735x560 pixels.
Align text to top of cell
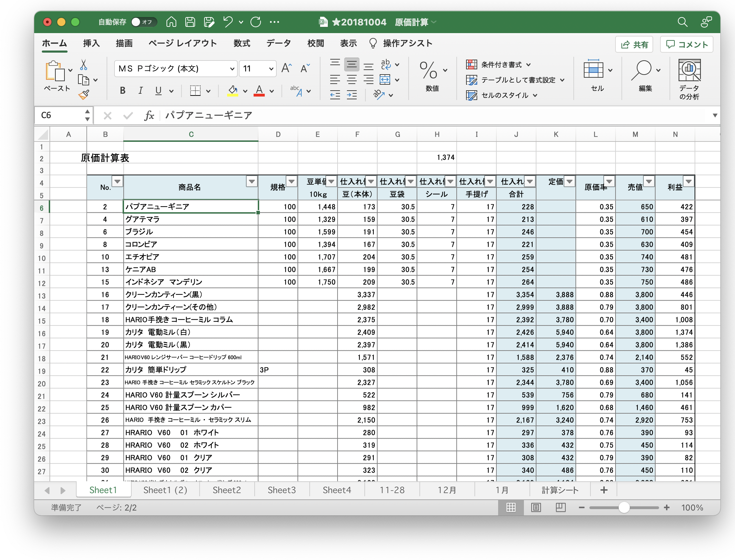click(335, 64)
